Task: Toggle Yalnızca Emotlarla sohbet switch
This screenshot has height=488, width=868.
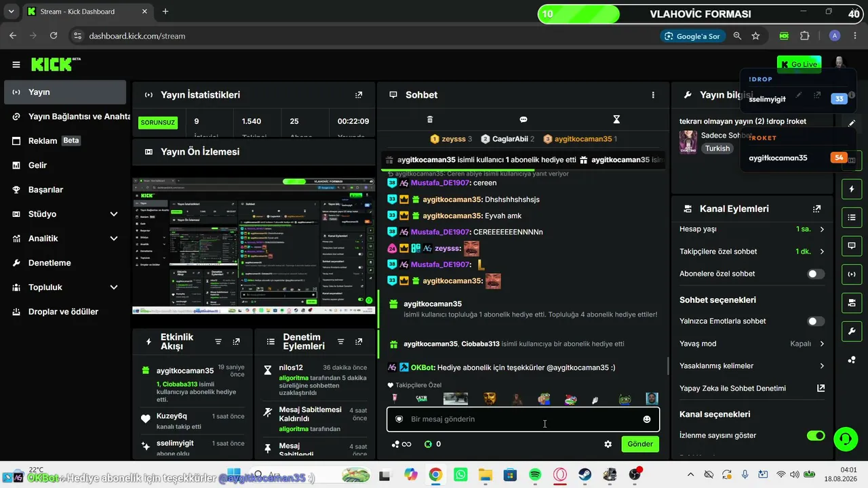Action: [x=816, y=321]
